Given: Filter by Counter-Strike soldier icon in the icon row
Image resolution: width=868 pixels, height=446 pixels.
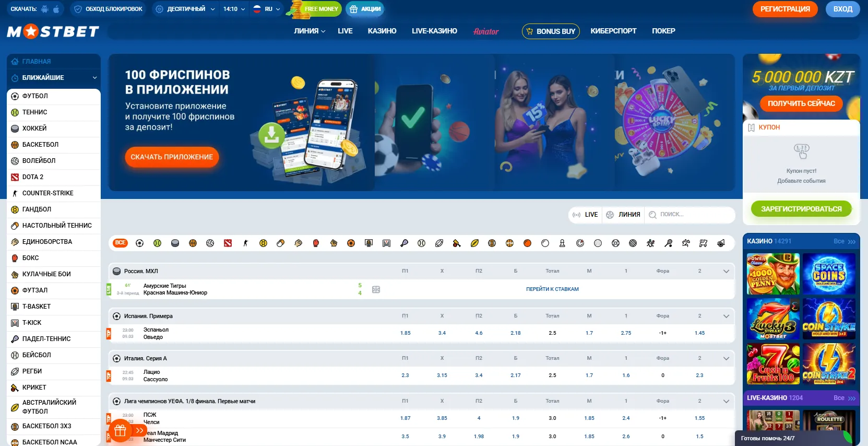Looking at the screenshot, I should [x=245, y=243].
